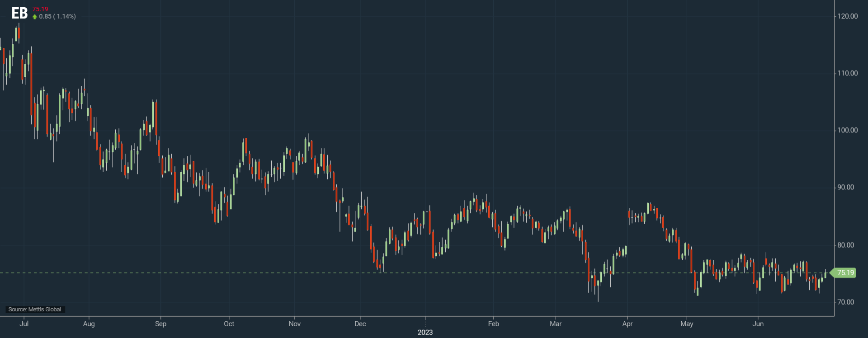Click the Aug date axis label

click(x=89, y=324)
